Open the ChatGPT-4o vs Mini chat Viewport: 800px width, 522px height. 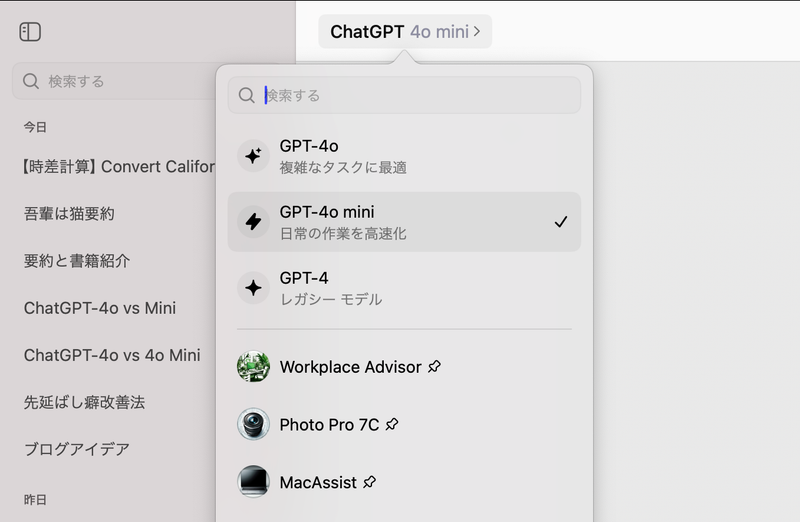[100, 308]
